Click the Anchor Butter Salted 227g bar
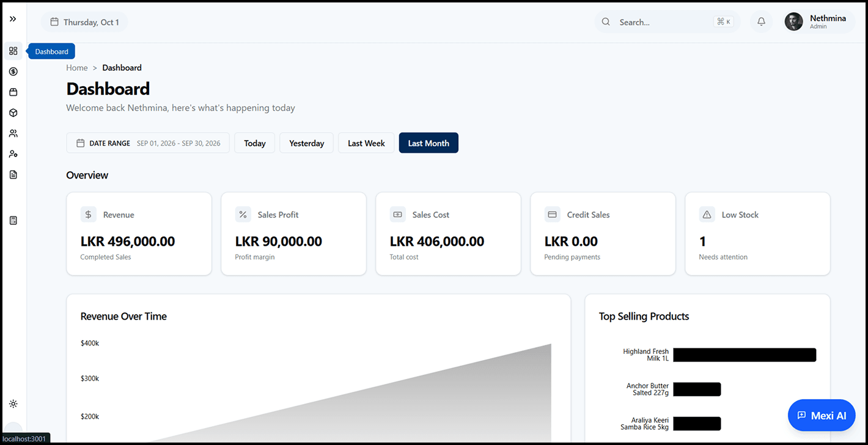 click(697, 389)
